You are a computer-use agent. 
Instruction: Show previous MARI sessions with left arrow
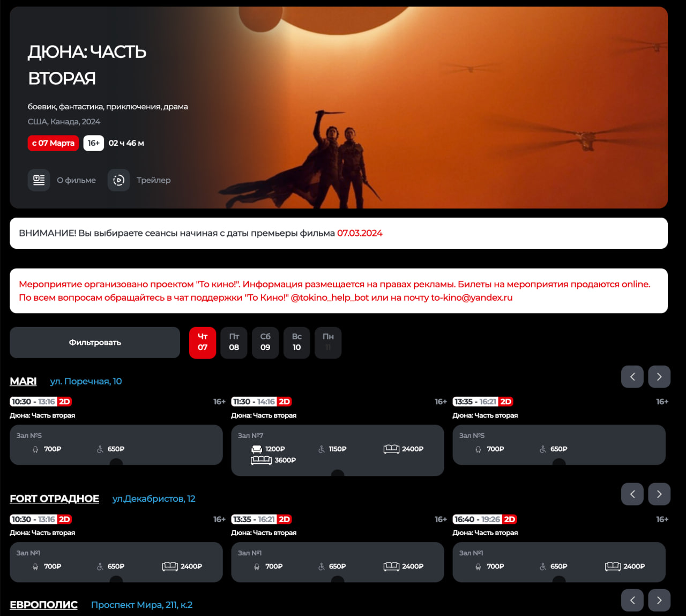pyautogui.click(x=632, y=377)
